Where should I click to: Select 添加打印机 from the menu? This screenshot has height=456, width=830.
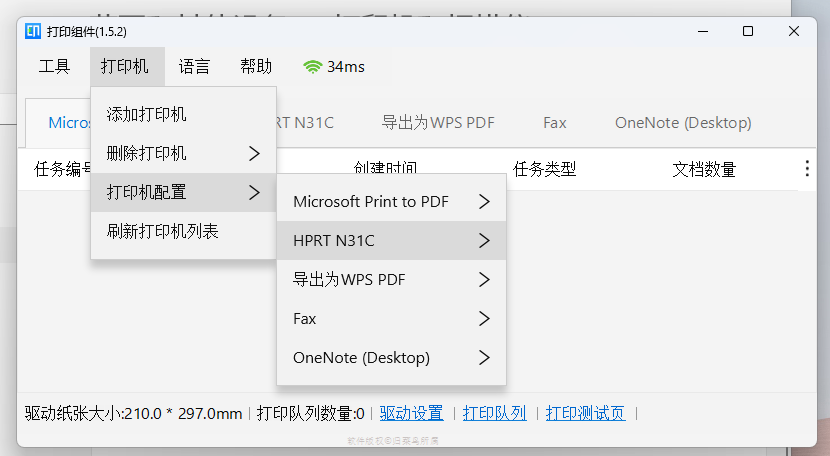[x=146, y=114]
